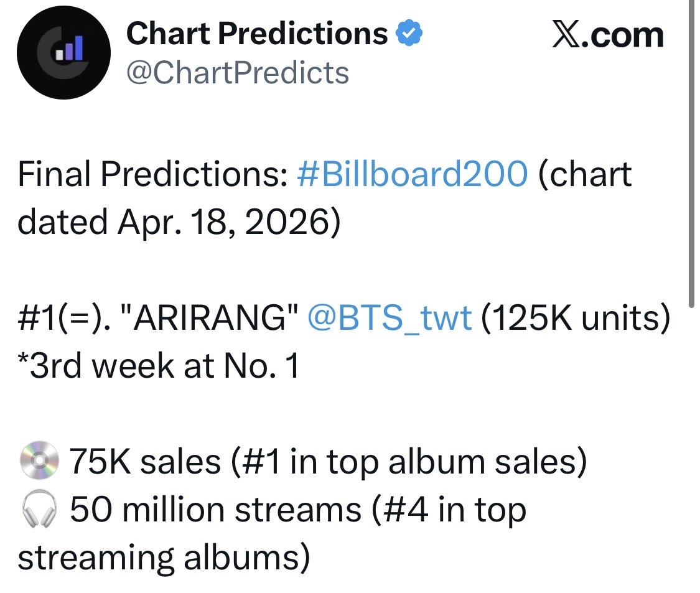The height and width of the screenshot is (593, 700).
Task: Click the "(125K units)" text
Action: tap(576, 319)
